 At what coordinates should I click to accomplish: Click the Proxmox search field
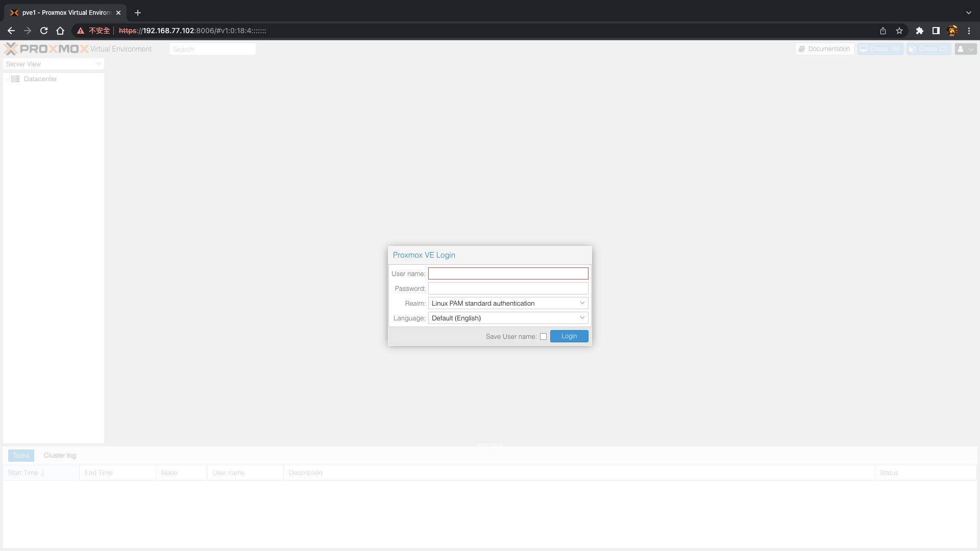[x=213, y=49]
